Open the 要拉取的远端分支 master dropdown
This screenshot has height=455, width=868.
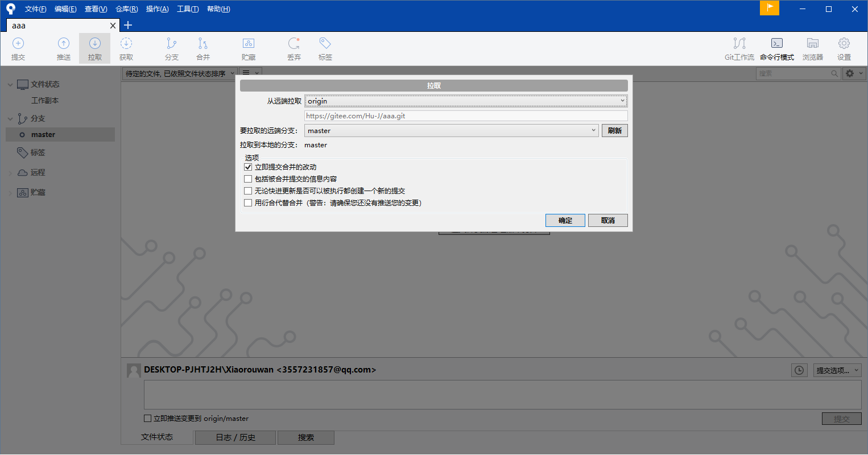(x=451, y=131)
